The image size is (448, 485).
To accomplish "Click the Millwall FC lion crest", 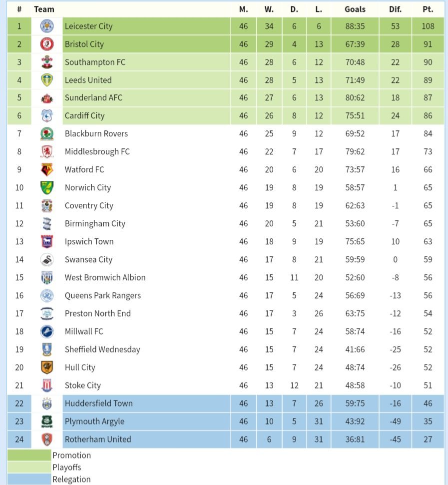I will [x=47, y=331].
